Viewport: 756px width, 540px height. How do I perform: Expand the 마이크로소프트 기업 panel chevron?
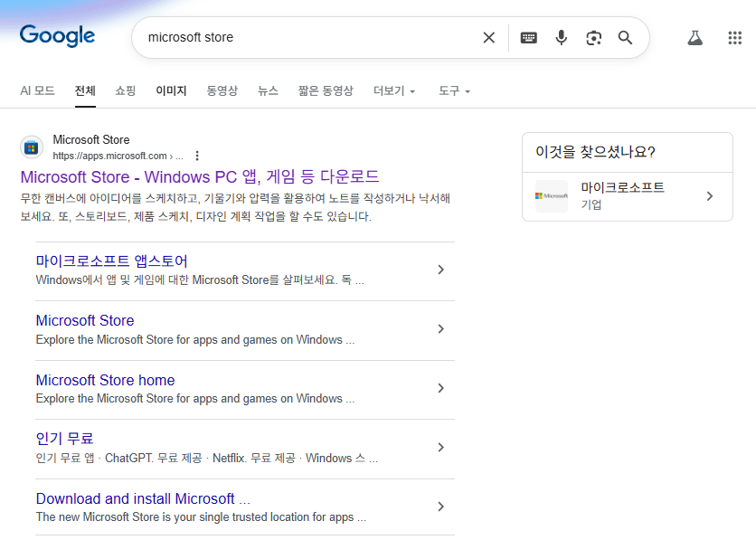[x=710, y=194]
